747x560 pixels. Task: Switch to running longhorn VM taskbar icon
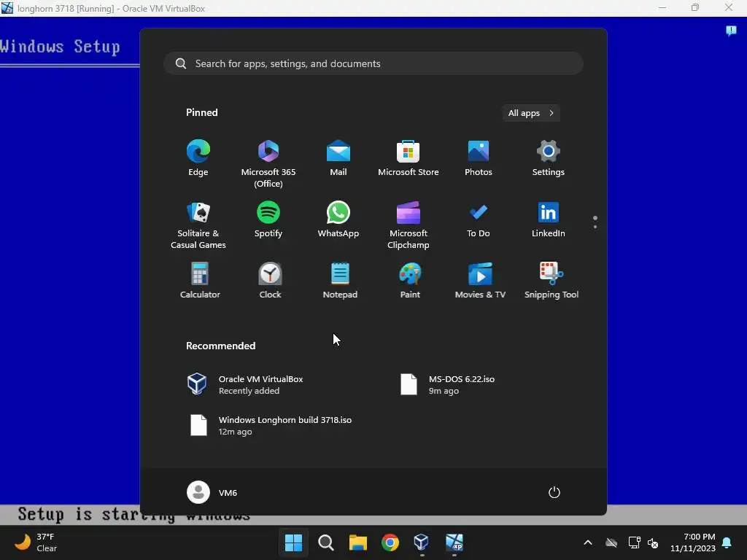tap(454, 542)
